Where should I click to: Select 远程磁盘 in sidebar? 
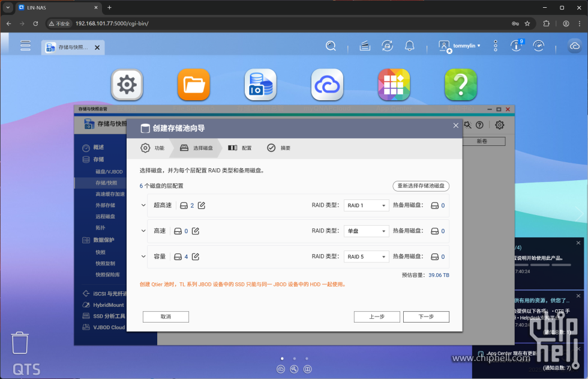point(105,216)
